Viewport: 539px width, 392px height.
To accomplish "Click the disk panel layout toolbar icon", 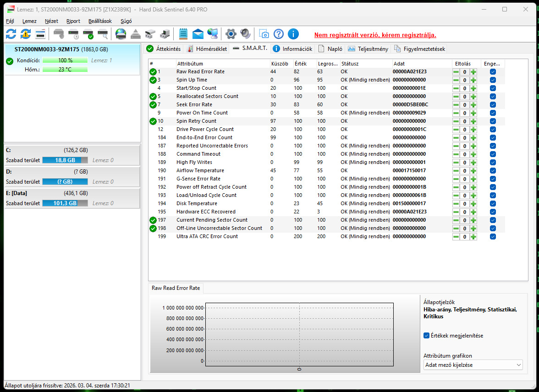I will [40, 34].
